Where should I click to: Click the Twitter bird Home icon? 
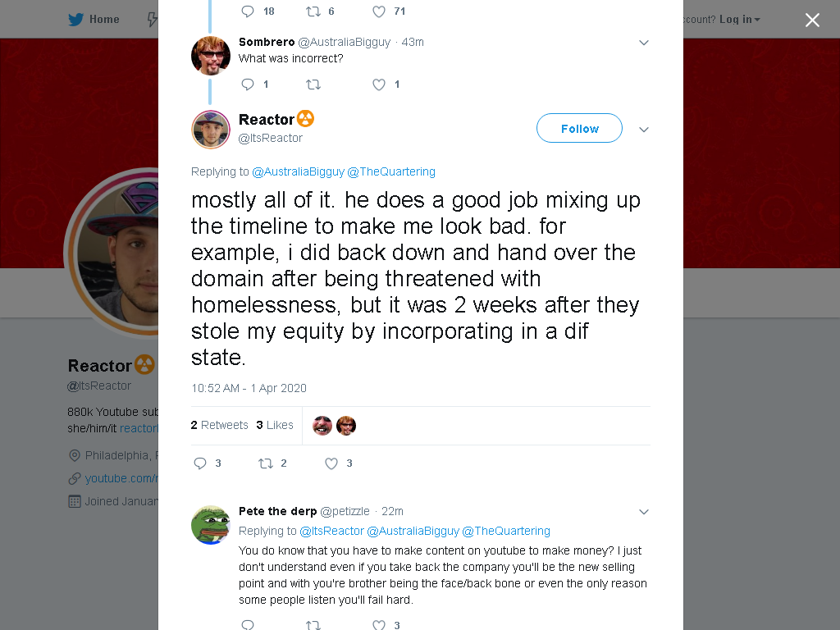(76, 20)
